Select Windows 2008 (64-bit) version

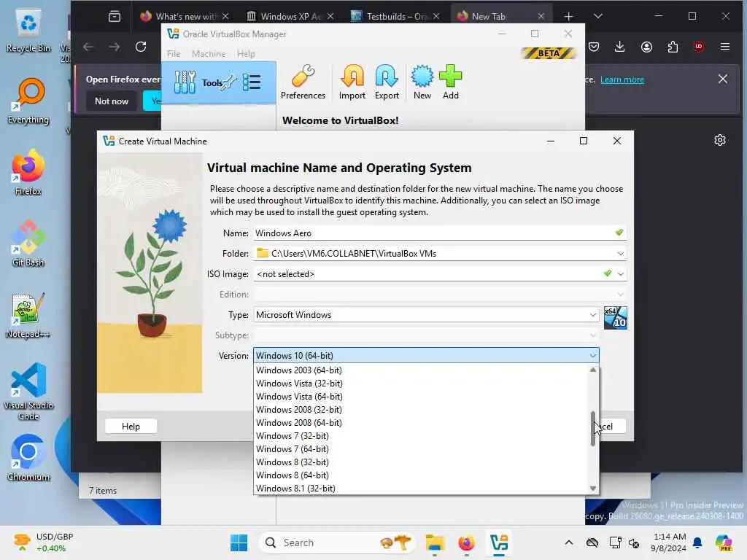[x=421, y=422]
